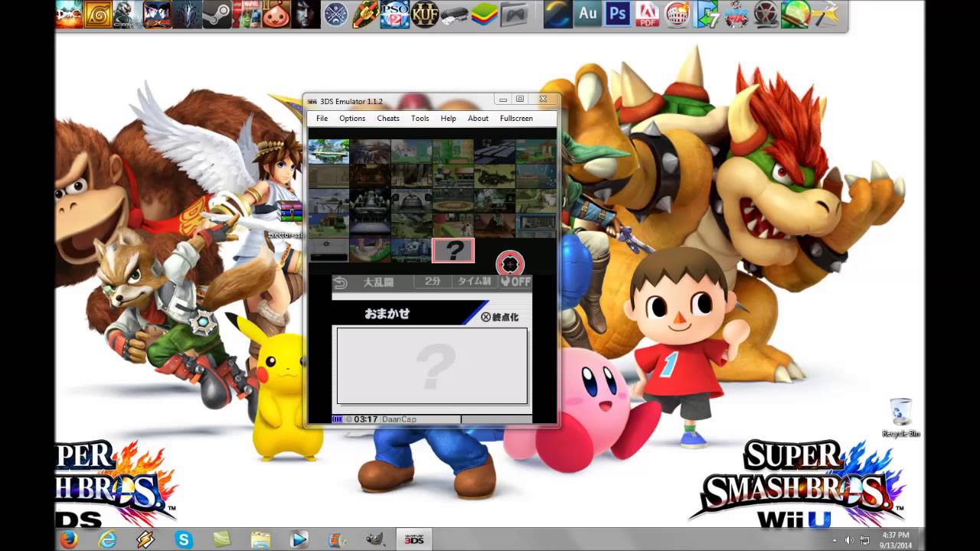The image size is (980, 551).
Task: Click the 3DS emulator taskbar button
Action: pos(414,540)
